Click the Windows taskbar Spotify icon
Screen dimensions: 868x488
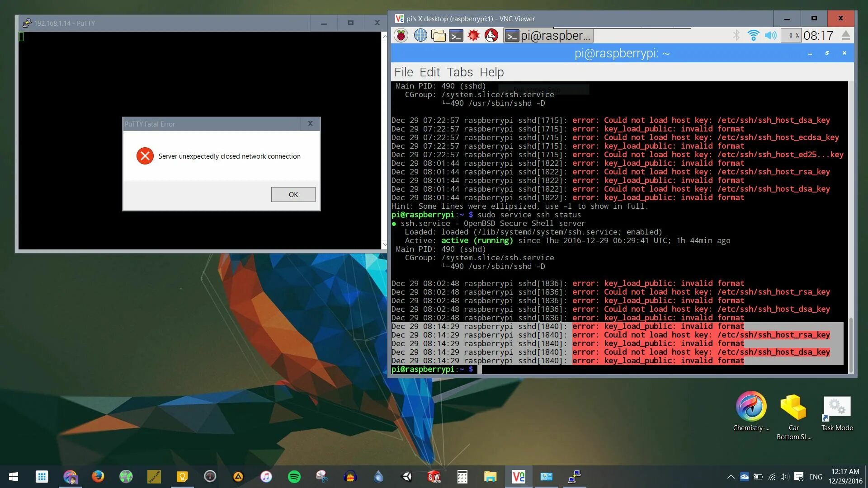[294, 477]
